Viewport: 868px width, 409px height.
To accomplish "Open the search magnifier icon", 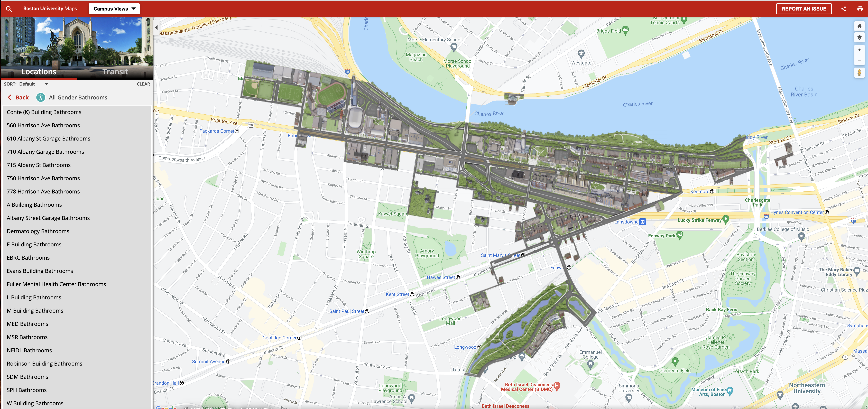I will point(9,9).
